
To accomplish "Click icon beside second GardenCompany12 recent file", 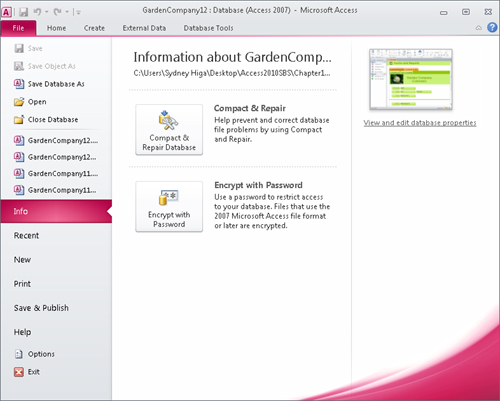I will (19, 157).
